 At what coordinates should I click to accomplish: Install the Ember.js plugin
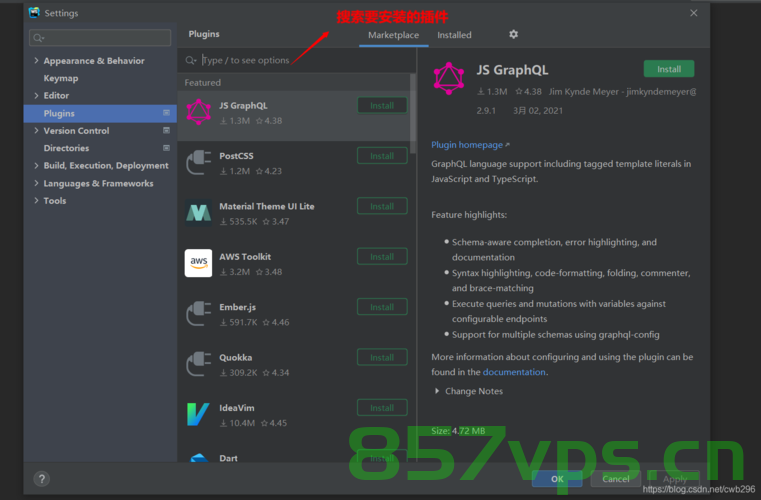(x=382, y=307)
